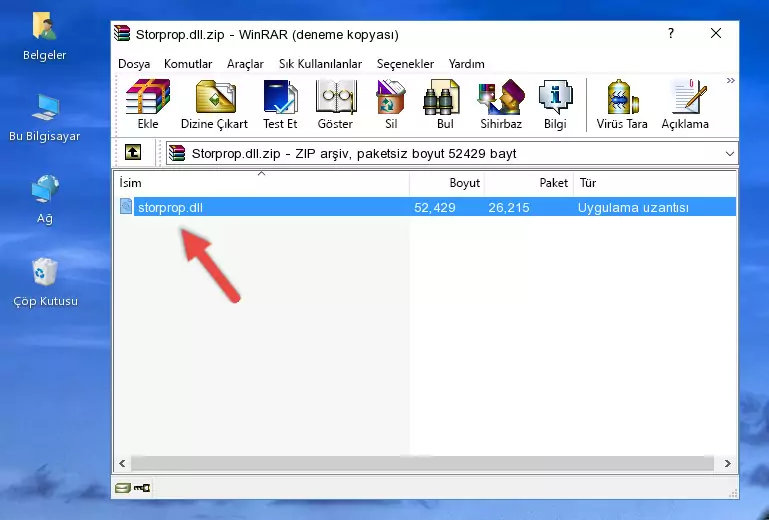The image size is (769, 520).
Task: Select Bu Bilgisayar desktop icon
Action: 45,118
